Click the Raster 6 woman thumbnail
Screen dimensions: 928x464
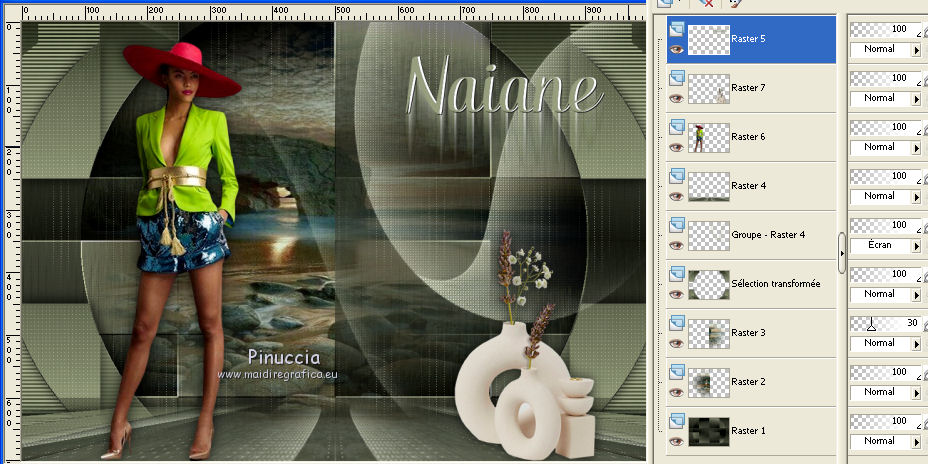click(708, 138)
